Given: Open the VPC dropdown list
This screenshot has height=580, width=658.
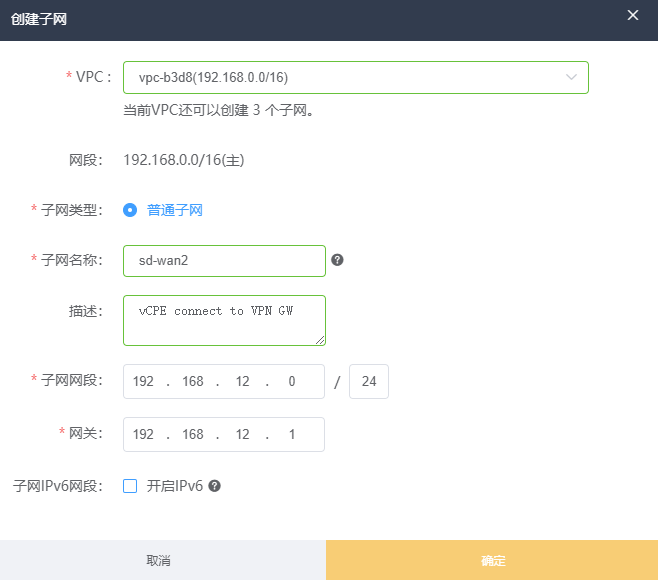Looking at the screenshot, I should [x=356, y=77].
